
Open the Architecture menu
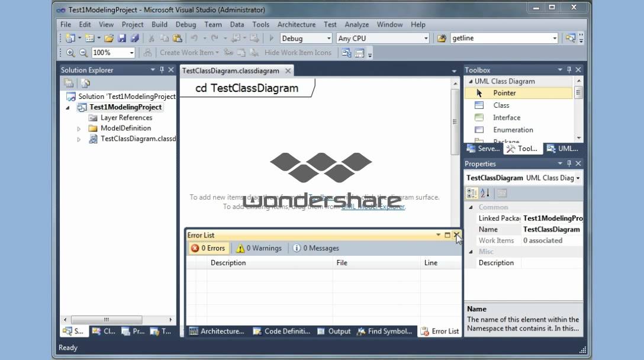click(297, 25)
